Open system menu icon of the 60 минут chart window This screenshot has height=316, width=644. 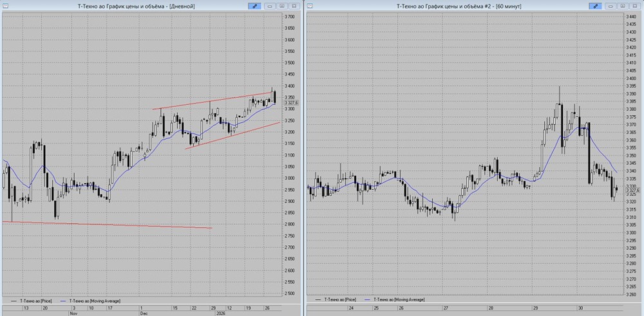coord(310,6)
